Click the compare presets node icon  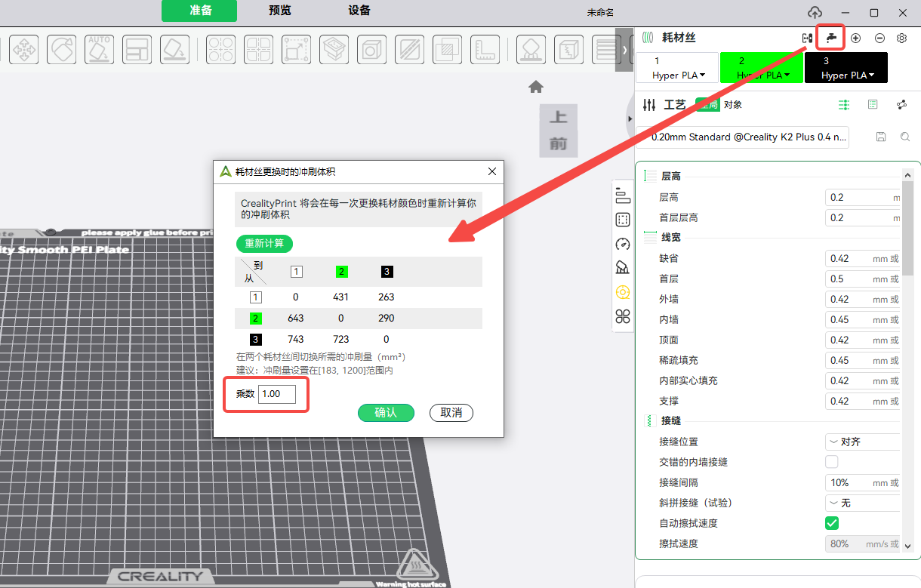click(901, 105)
